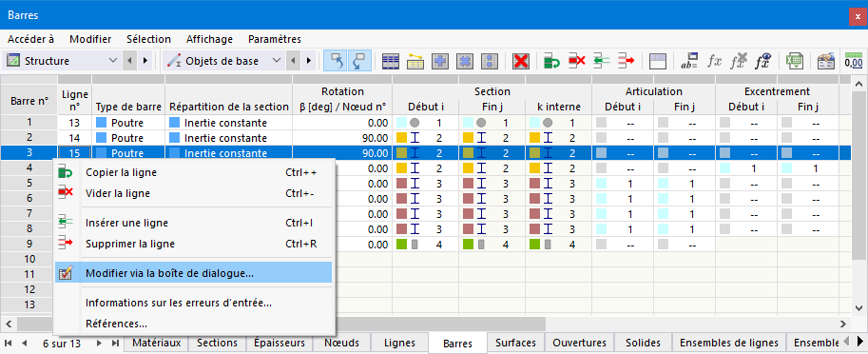The image size is (868, 354).
Task: Click the plain fx formula icon
Action: click(x=714, y=61)
